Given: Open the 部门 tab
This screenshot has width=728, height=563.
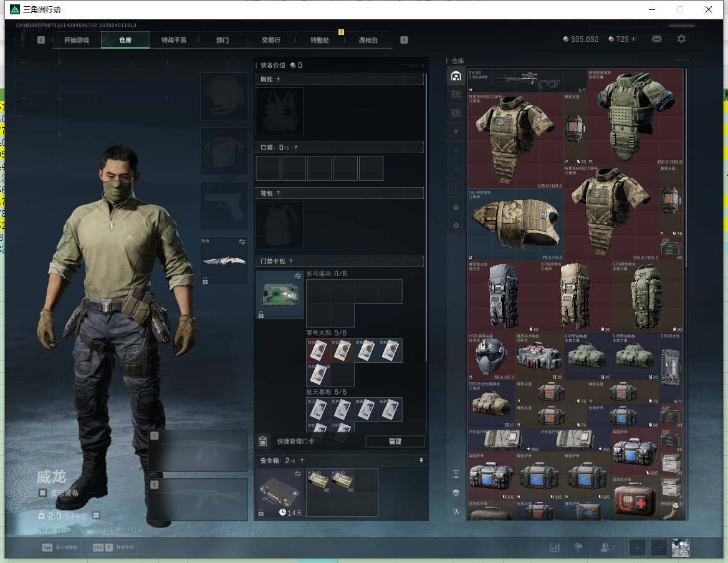Looking at the screenshot, I should click(x=223, y=40).
